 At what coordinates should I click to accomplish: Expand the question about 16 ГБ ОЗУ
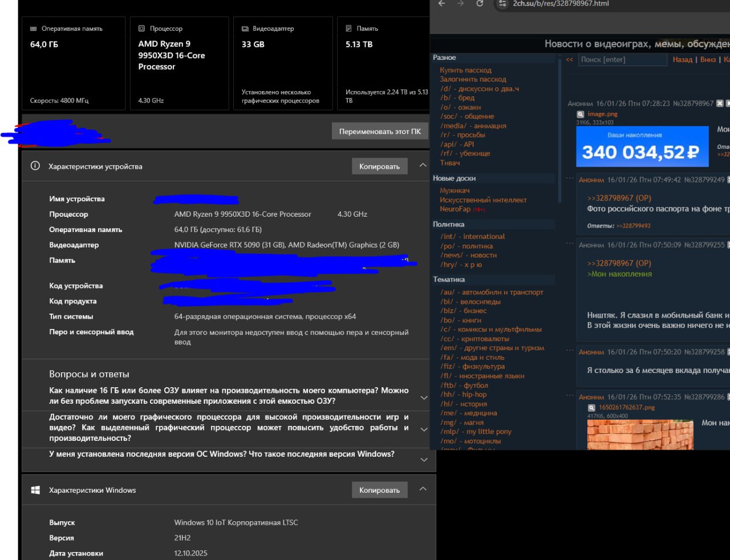424,397
